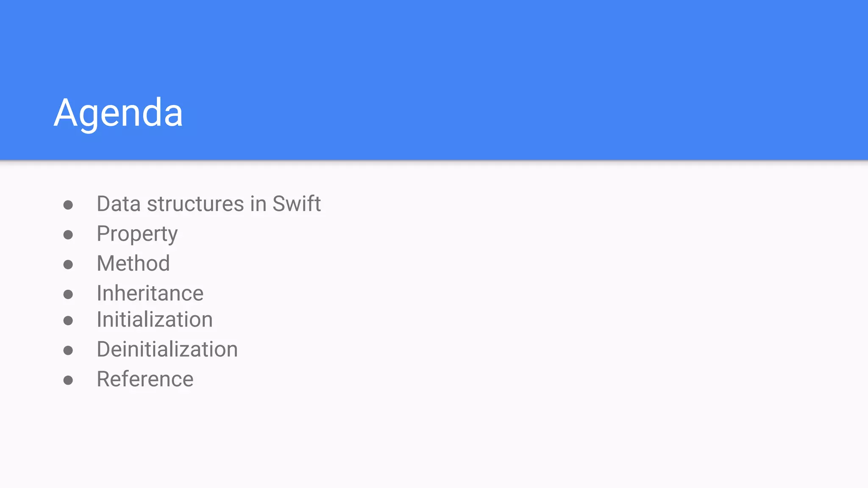The image size is (868, 488).
Task: Click the bullet beside Data structures
Action: pyautogui.click(x=68, y=205)
